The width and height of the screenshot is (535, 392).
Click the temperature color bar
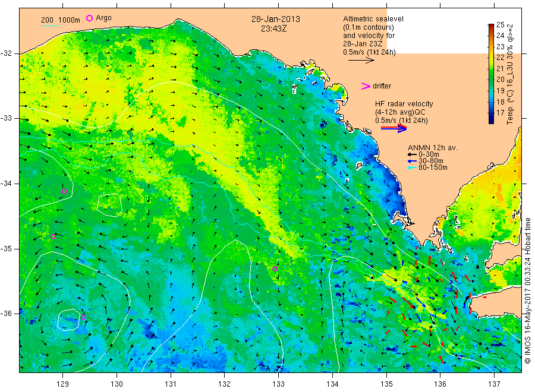[491, 74]
